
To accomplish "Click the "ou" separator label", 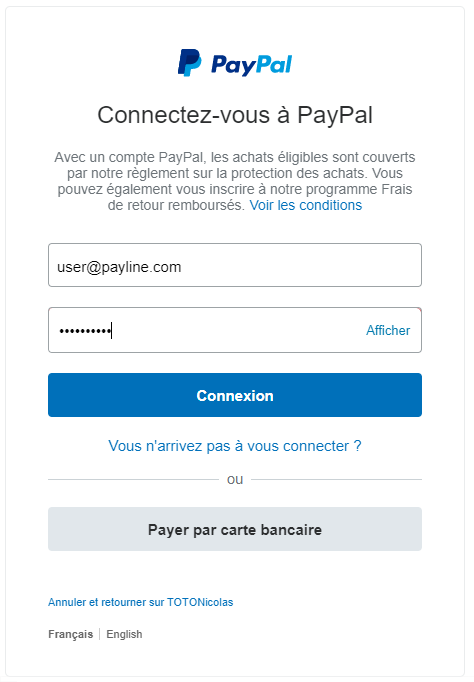I will coord(235,479).
